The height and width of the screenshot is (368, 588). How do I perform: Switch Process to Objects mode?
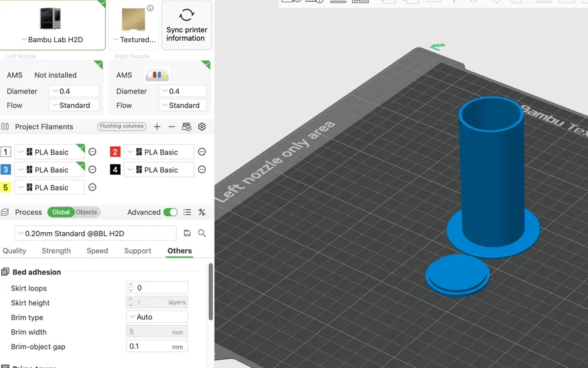tap(86, 212)
